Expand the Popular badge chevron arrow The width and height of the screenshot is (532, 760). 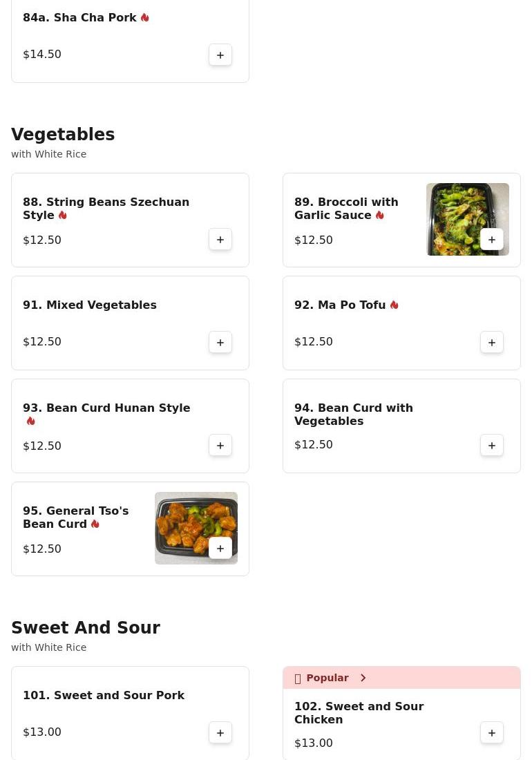point(363,678)
